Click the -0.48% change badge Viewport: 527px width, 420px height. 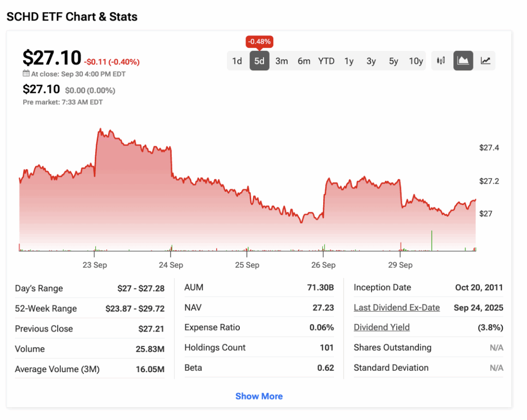(259, 41)
